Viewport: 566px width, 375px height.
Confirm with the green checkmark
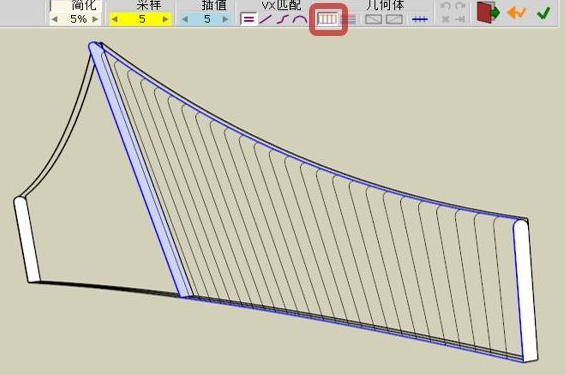(x=543, y=13)
